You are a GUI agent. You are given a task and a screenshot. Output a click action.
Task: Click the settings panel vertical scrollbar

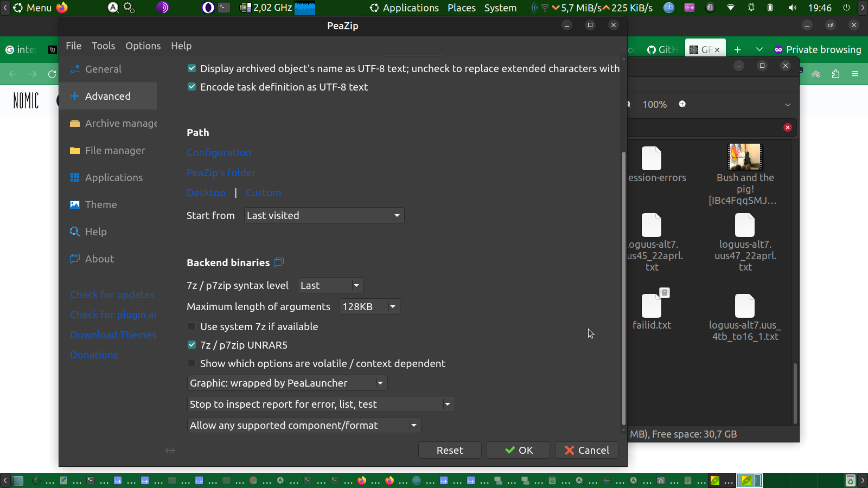(623, 287)
